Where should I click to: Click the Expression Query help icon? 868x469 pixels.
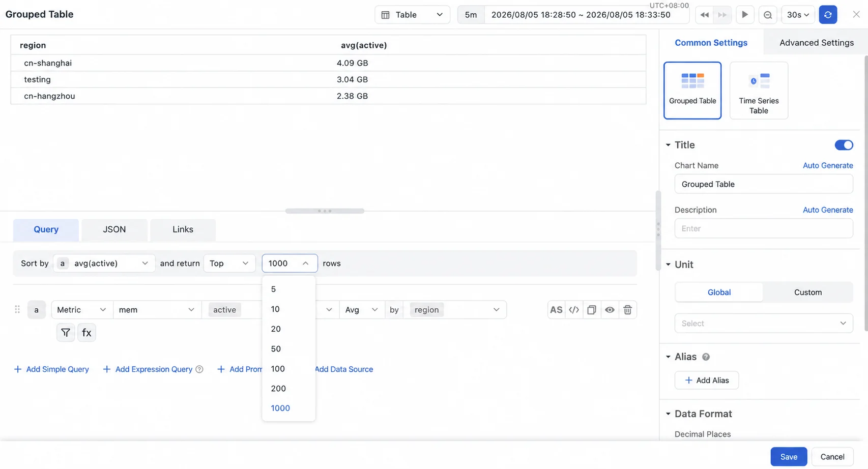pyautogui.click(x=199, y=369)
